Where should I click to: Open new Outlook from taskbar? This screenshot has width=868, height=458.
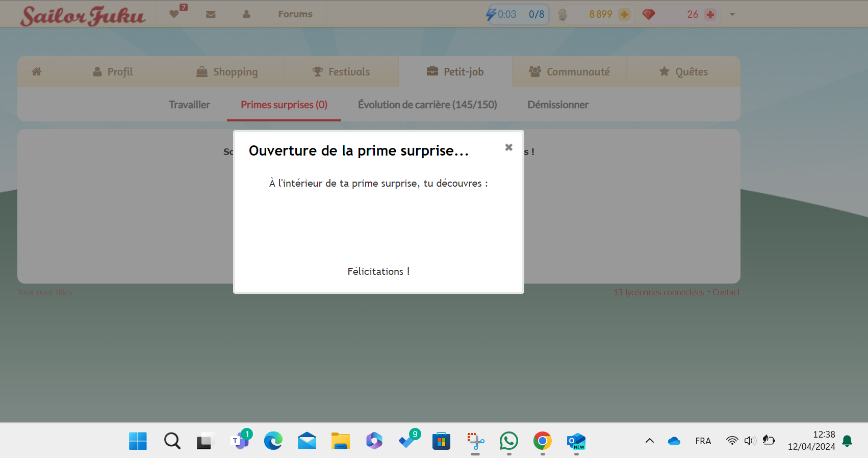[576, 441]
